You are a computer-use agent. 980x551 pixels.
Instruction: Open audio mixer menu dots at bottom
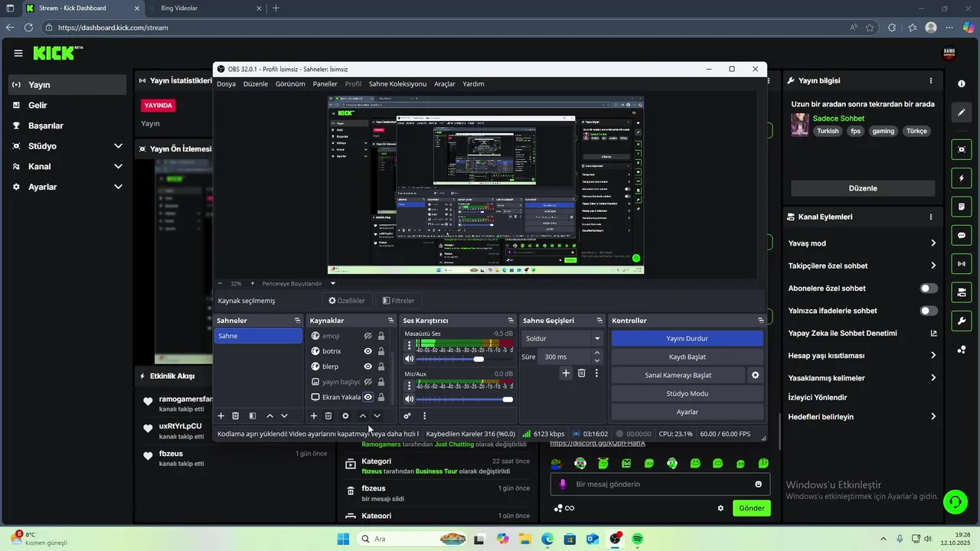coord(424,416)
